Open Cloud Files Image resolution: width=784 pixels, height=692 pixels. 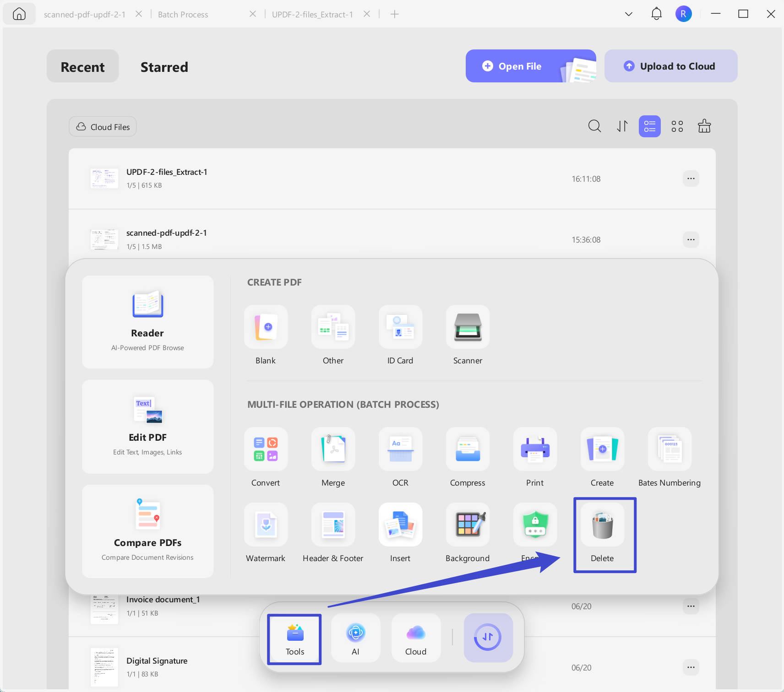click(103, 127)
